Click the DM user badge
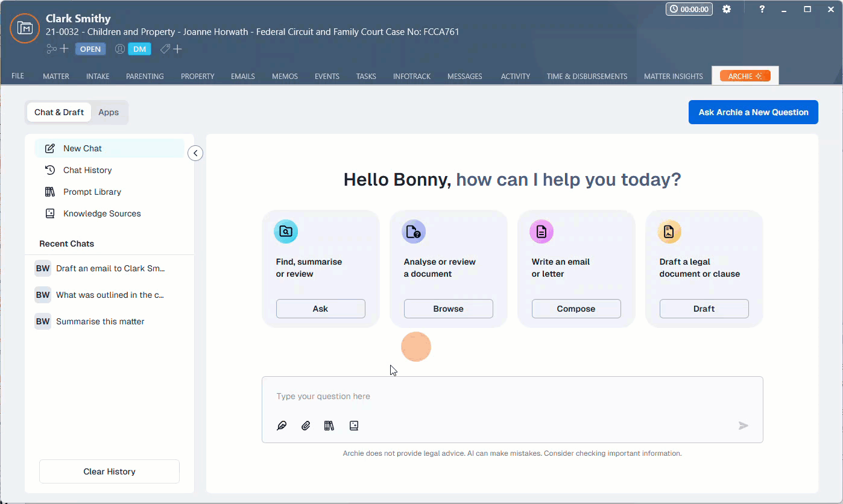Viewport: 843px width, 504px height. pyautogui.click(x=139, y=49)
